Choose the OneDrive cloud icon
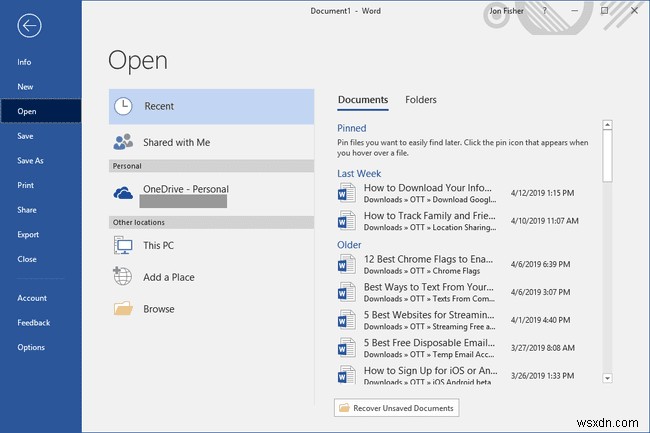650x433 pixels. tap(123, 191)
